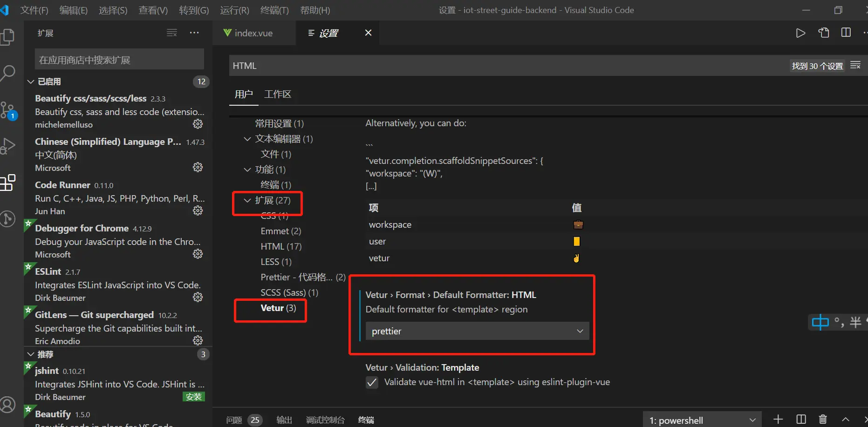The image size is (868, 427).
Task: Open the Accounts menu icon
Action: (7, 405)
